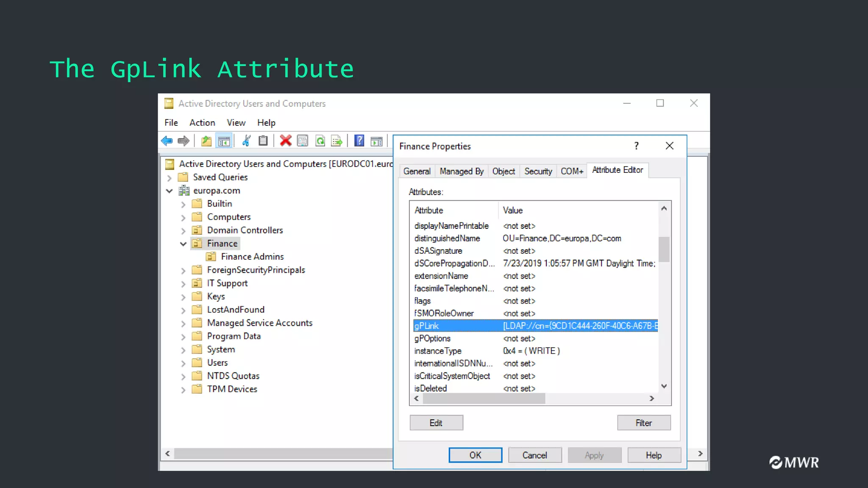Screen dimensions: 868x488
Task: Click the Cut scissors toolbar icon
Action: (x=246, y=141)
